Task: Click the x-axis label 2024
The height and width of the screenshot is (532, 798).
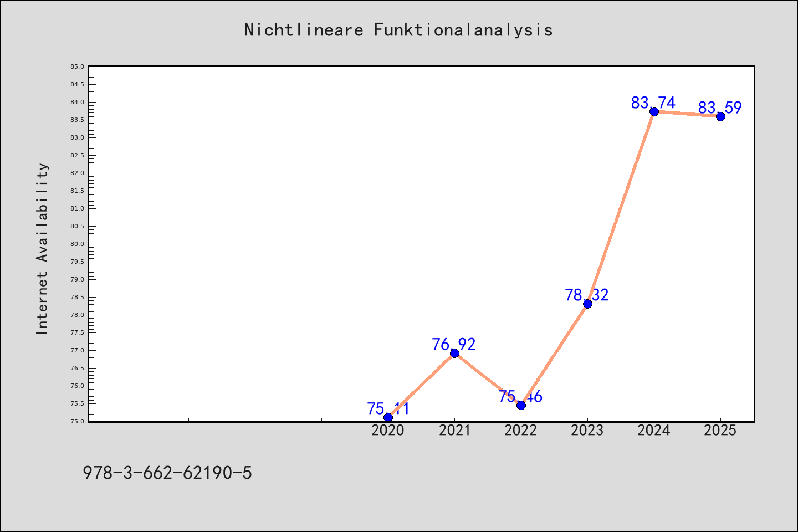Action: [x=654, y=430]
